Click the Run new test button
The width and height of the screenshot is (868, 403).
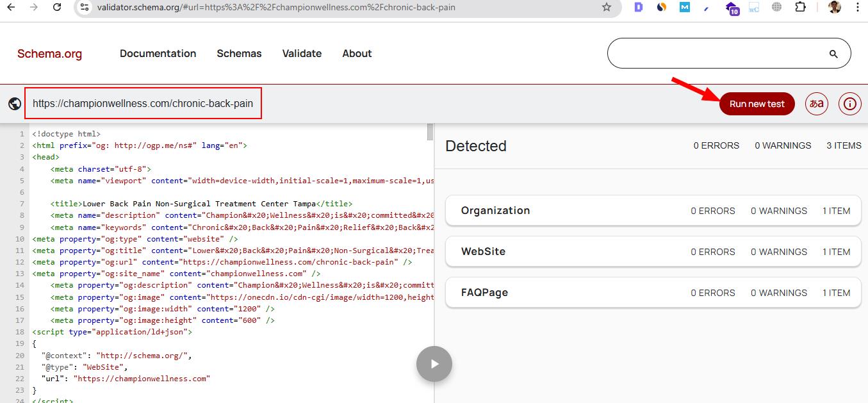tap(757, 104)
